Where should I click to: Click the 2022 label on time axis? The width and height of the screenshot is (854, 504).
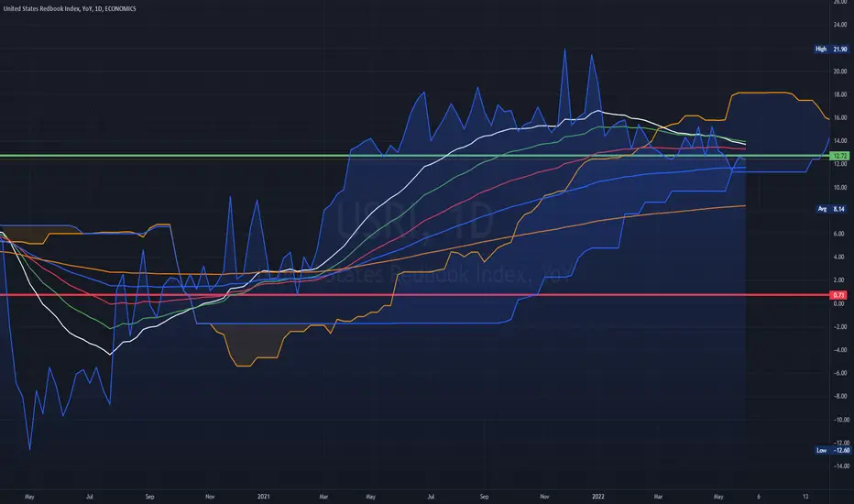coord(598,497)
